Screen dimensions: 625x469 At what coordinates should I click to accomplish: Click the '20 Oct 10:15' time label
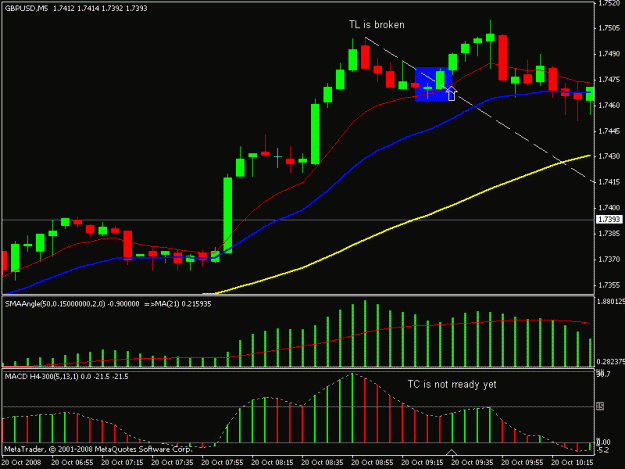(x=572, y=463)
